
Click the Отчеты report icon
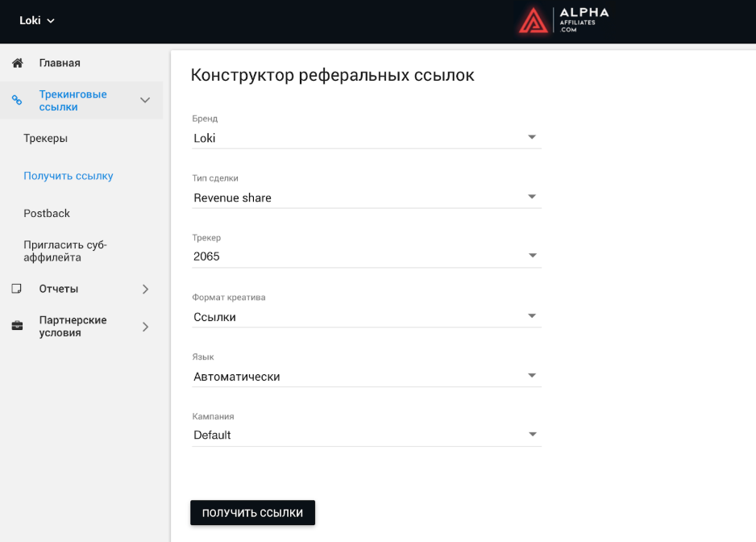[16, 289]
